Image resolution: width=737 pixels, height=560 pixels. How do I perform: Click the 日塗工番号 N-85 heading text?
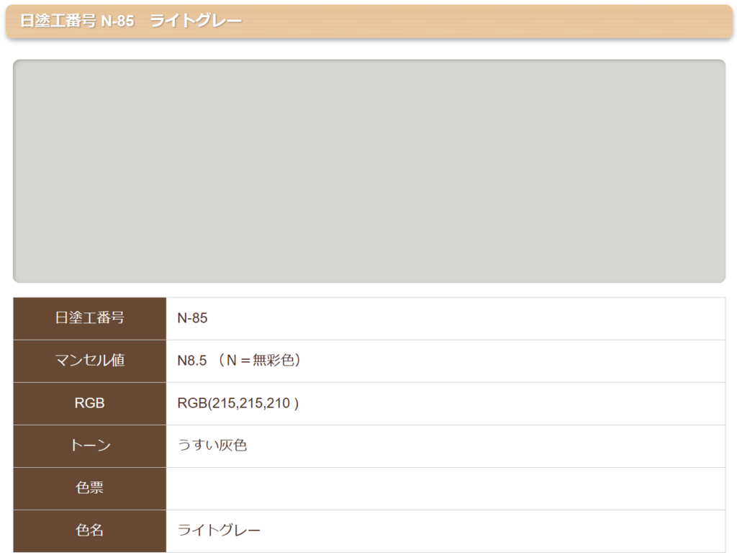click(77, 22)
